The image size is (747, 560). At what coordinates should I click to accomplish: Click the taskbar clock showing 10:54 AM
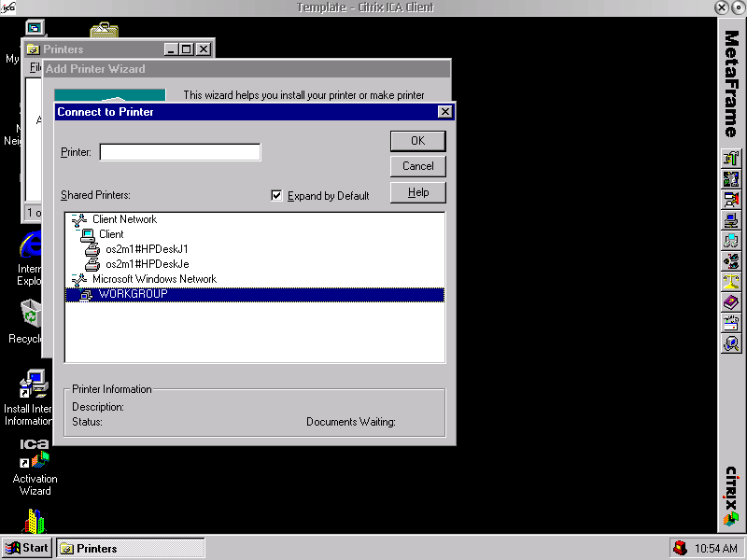715,549
